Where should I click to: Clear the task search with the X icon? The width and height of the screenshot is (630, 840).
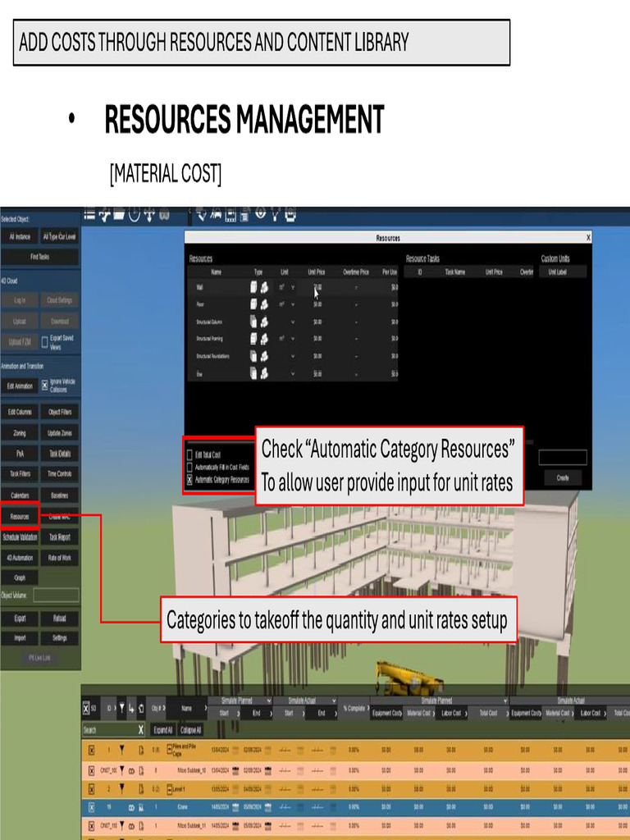coord(141,729)
